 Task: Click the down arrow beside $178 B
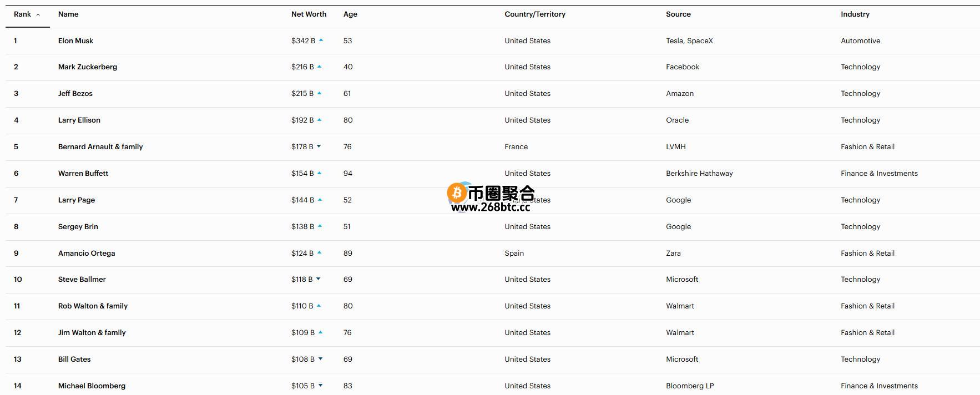[x=319, y=146]
